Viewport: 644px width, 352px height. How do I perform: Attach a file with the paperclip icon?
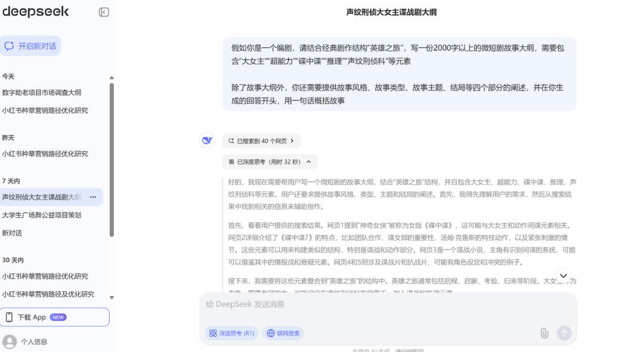544,333
